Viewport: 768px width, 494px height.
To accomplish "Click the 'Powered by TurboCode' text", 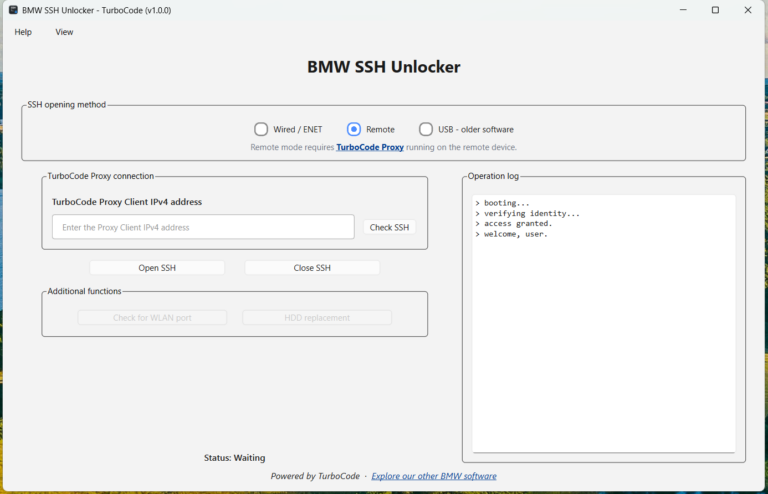I will tap(315, 476).
